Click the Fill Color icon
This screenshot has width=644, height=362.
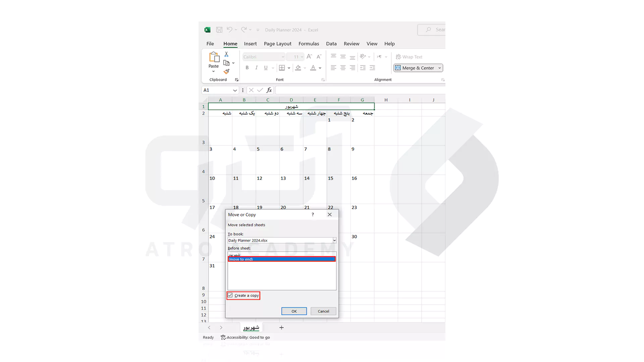point(298,68)
